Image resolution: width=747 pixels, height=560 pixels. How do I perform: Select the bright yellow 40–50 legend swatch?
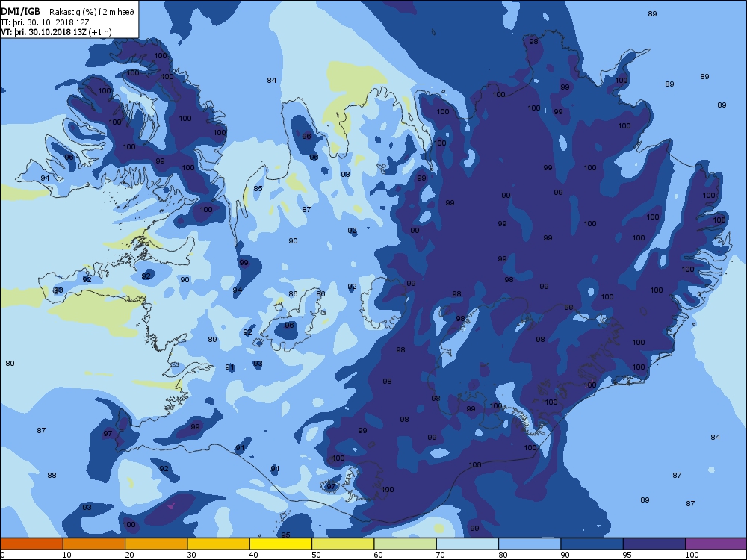pos(281,544)
